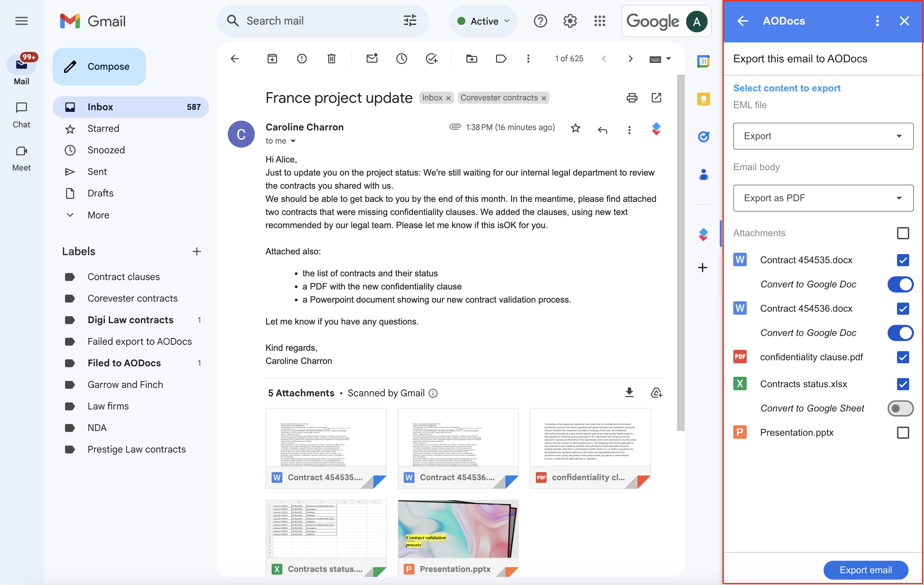Remove the Corevester contracts label chip
924x585 pixels.
coord(544,98)
